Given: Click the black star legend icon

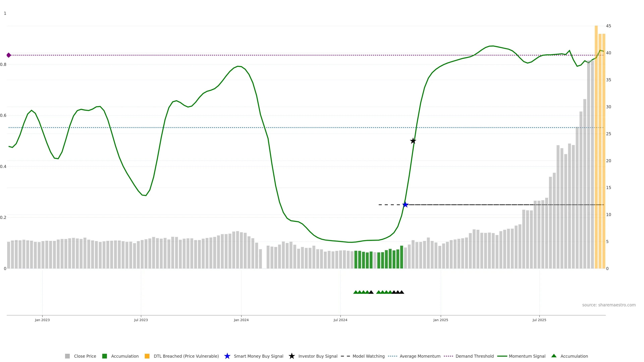Looking at the screenshot, I should point(292,356).
